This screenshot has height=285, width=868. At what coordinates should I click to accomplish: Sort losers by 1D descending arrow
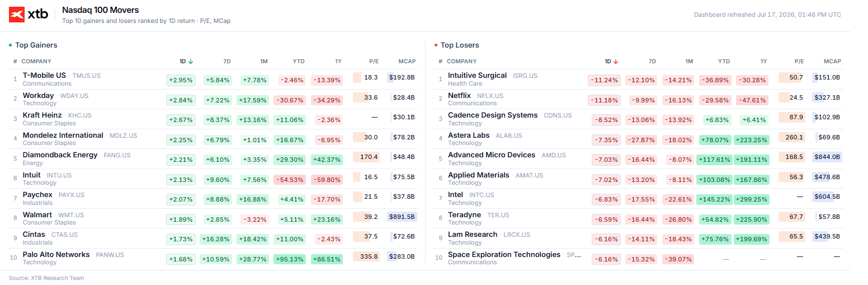click(616, 62)
